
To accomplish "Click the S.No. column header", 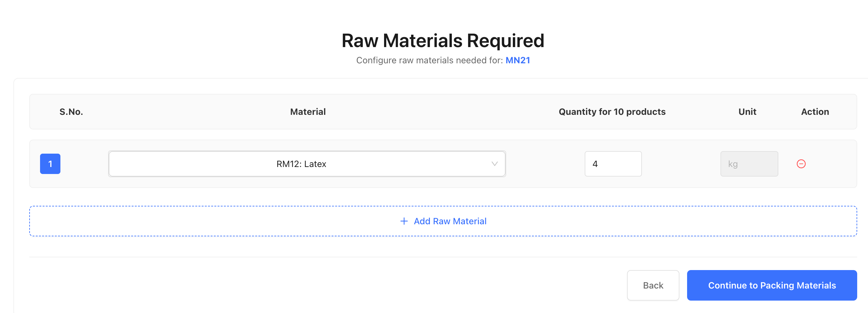I will 71,112.
